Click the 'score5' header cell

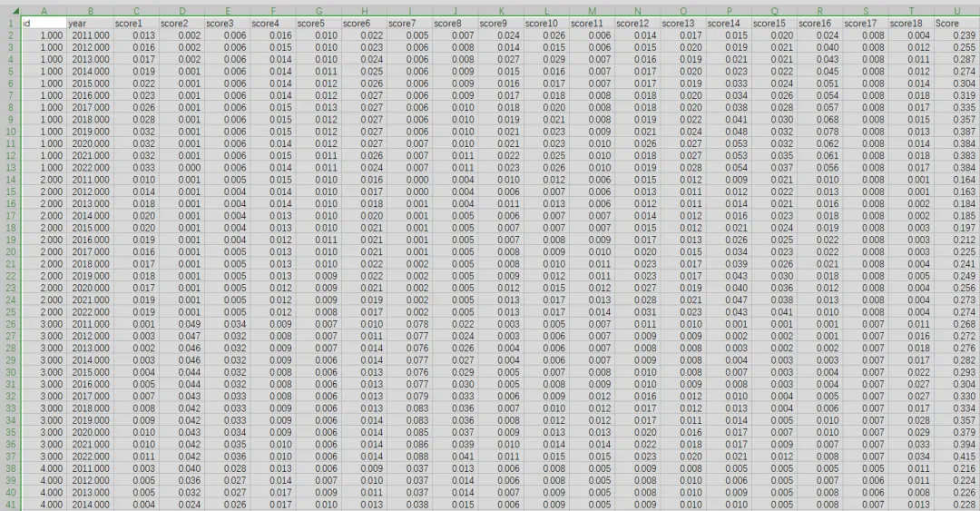(x=318, y=23)
